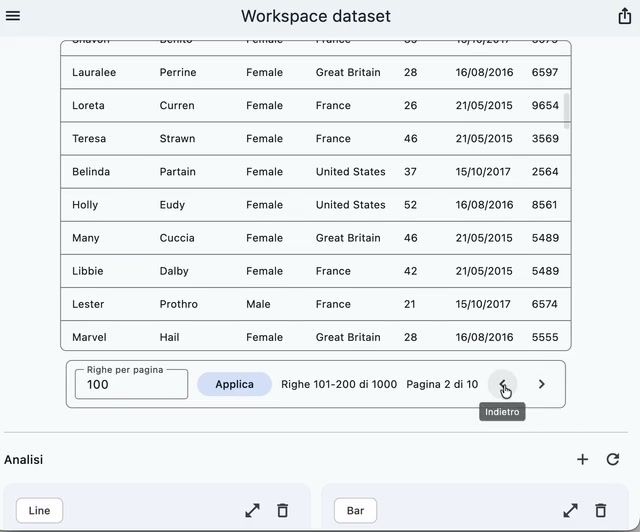Click the value '3569'
This screenshot has height=532, width=640.
[x=545, y=138]
